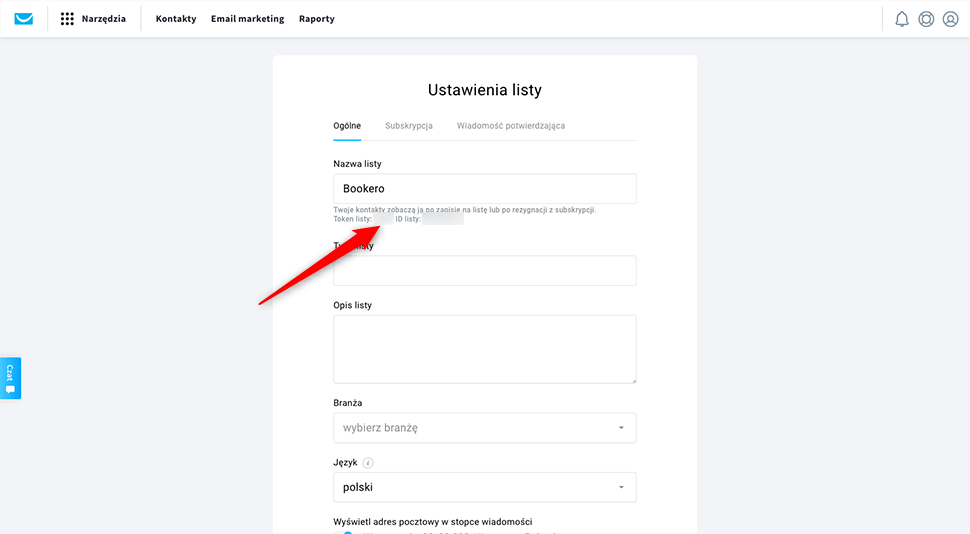Open the Narzędzia apps grid menu
970x534 pixels.
pos(68,19)
